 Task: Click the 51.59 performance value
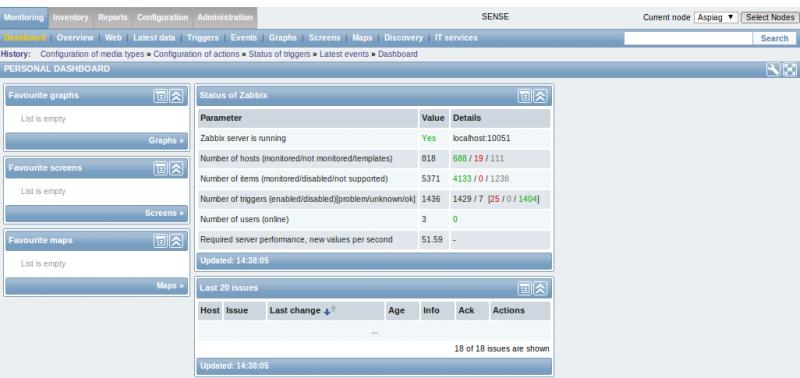[x=432, y=240]
